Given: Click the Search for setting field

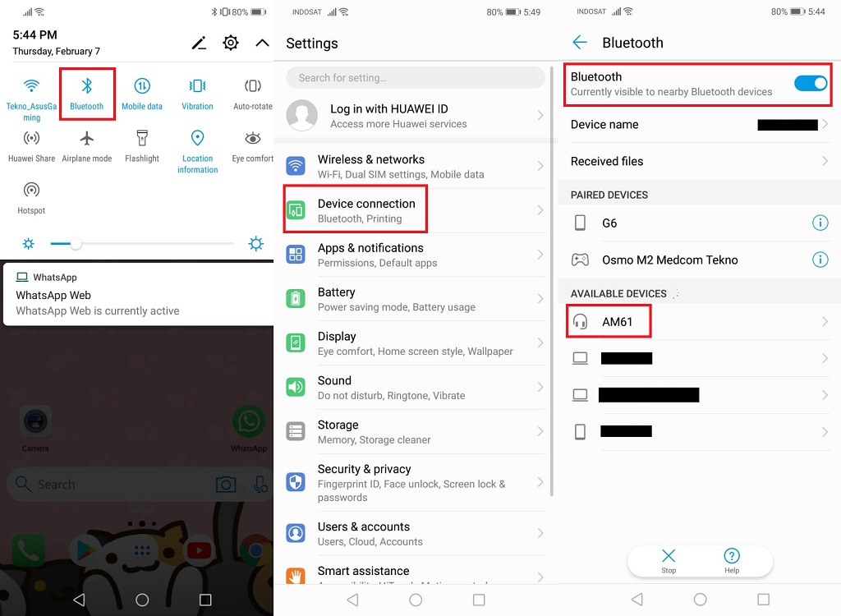Looking at the screenshot, I should click(416, 78).
